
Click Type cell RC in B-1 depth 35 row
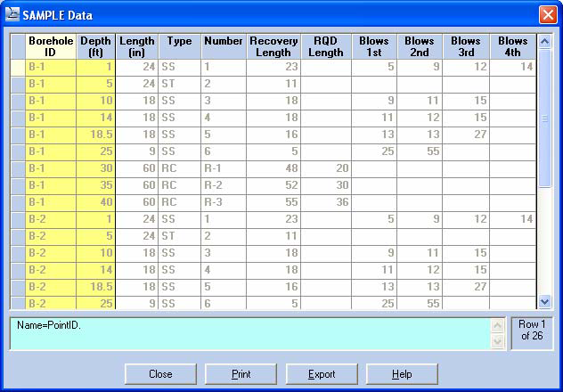(x=179, y=185)
